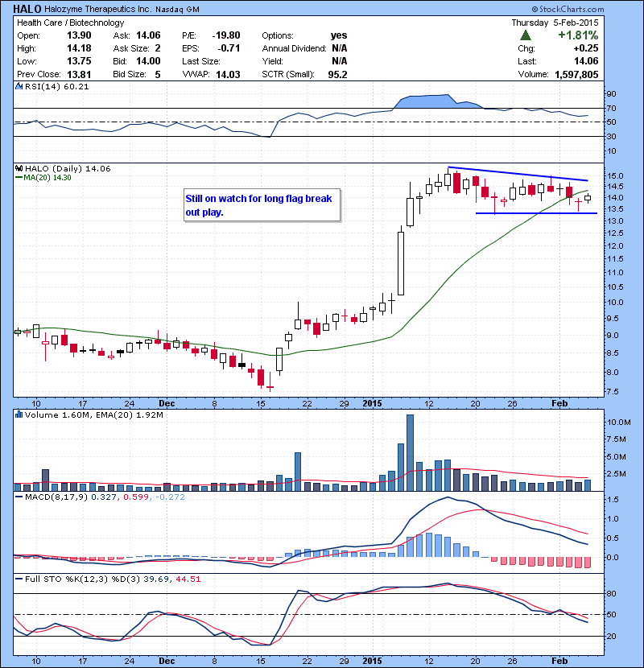644x668 pixels.
Task: Click the P/E value -19.80
Action: pyautogui.click(x=226, y=35)
